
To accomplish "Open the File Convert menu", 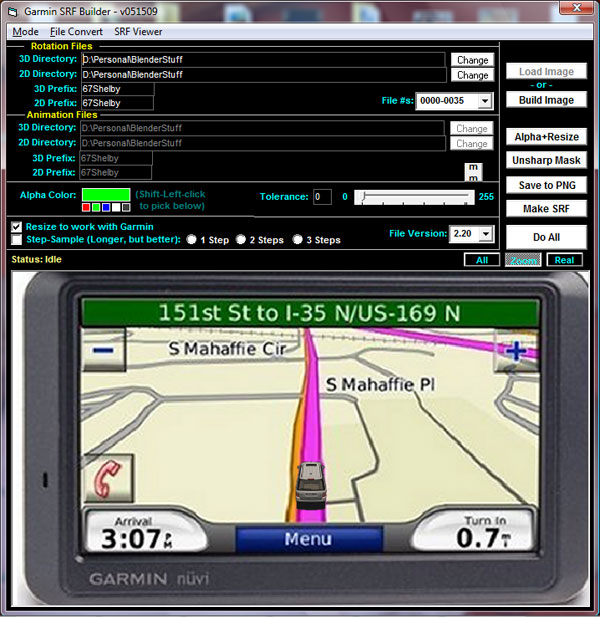I will pyautogui.click(x=76, y=31).
